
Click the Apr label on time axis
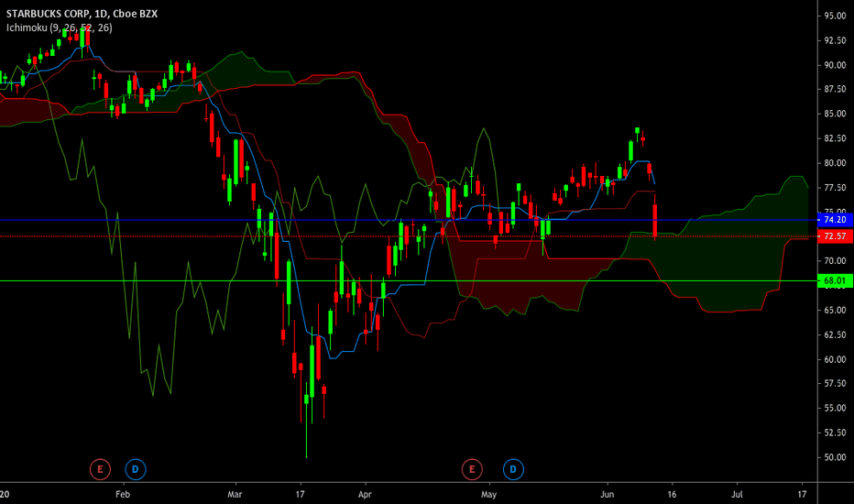coord(365,494)
